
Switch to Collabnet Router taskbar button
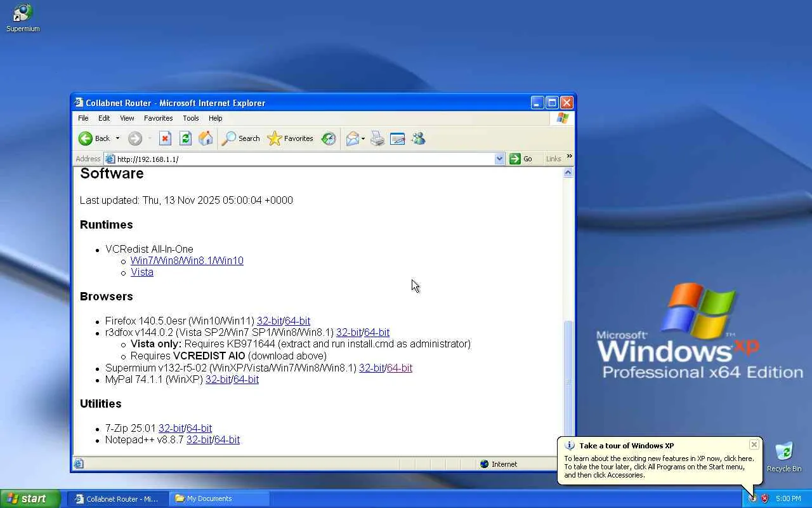click(118, 498)
